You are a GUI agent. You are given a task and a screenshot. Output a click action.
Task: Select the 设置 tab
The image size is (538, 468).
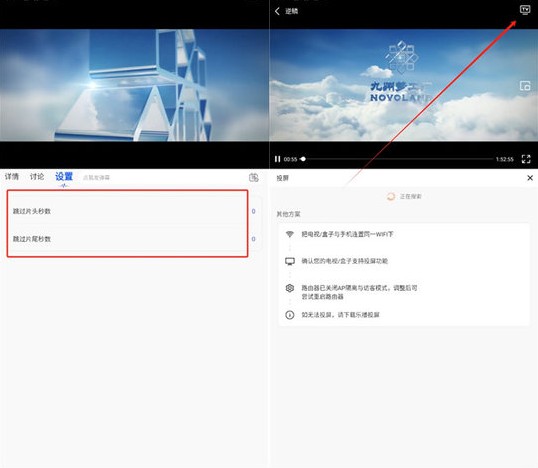coord(64,177)
